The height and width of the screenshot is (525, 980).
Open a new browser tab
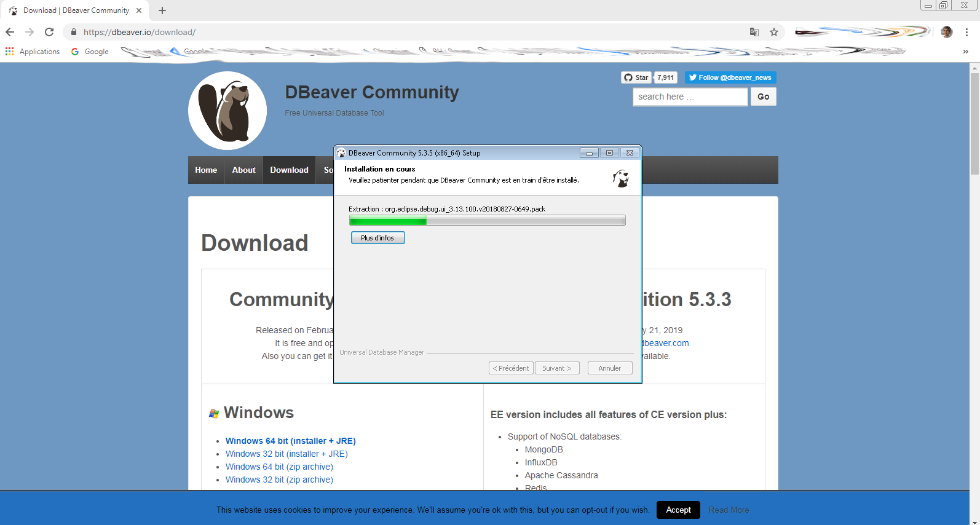click(162, 10)
